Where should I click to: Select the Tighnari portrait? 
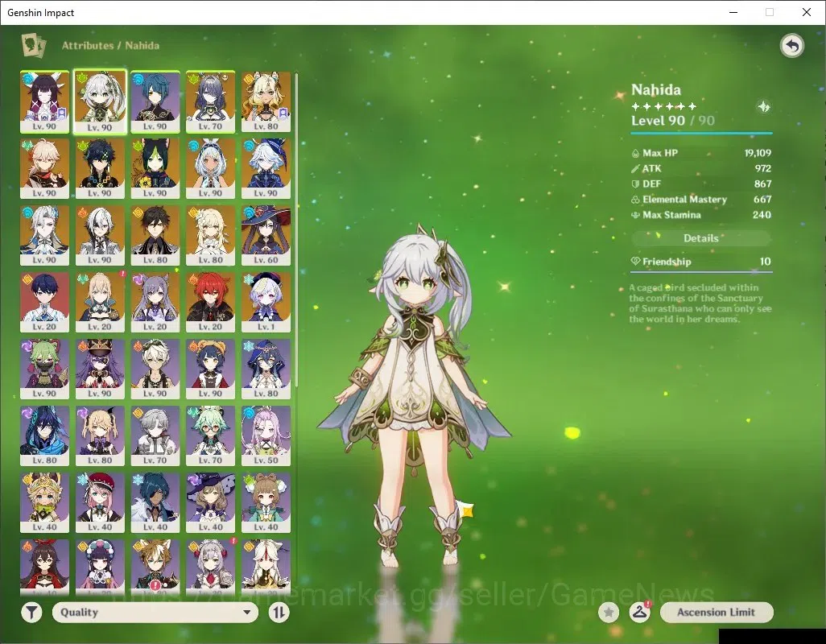[155, 168]
